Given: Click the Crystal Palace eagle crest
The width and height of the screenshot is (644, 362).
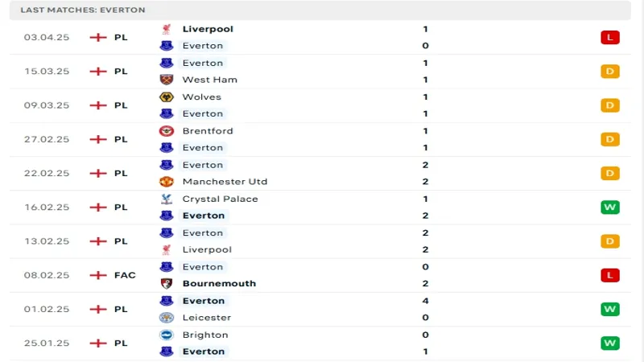Looking at the screenshot, I should coord(167,199).
